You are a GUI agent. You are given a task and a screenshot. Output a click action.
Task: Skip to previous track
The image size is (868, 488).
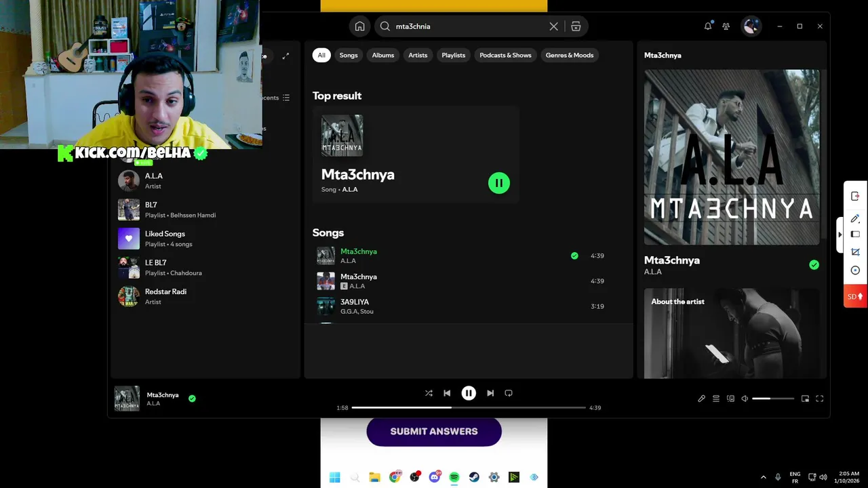point(447,393)
